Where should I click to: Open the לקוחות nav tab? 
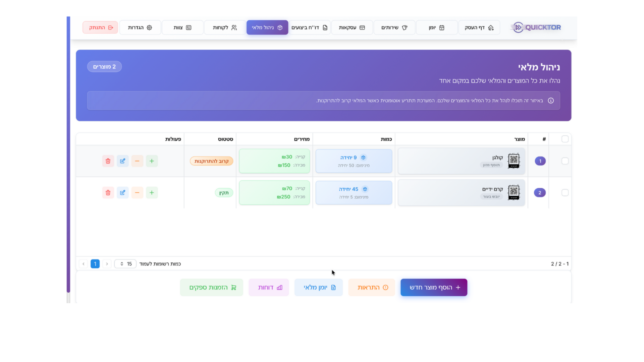point(225,27)
